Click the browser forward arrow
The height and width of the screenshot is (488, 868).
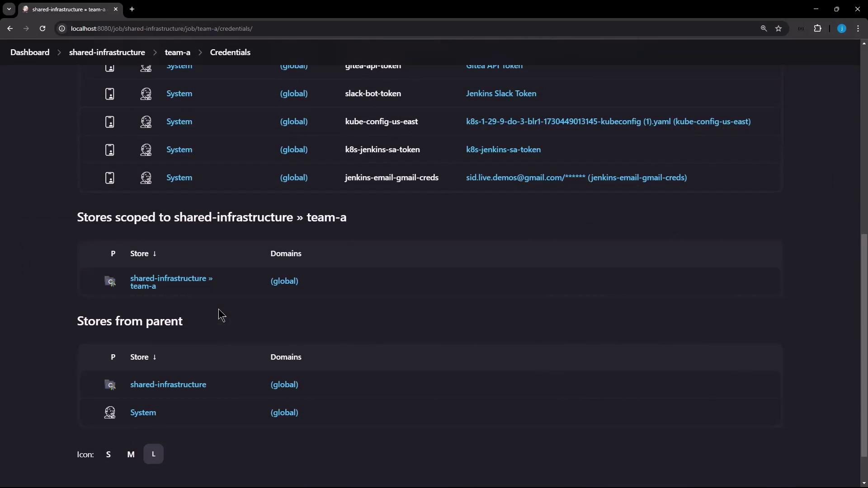coord(26,28)
